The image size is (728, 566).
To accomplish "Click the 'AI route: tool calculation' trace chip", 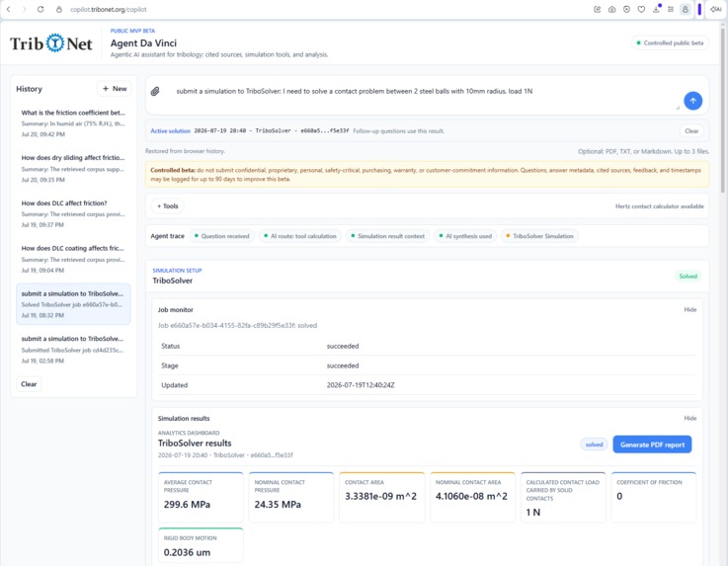I will (300, 236).
